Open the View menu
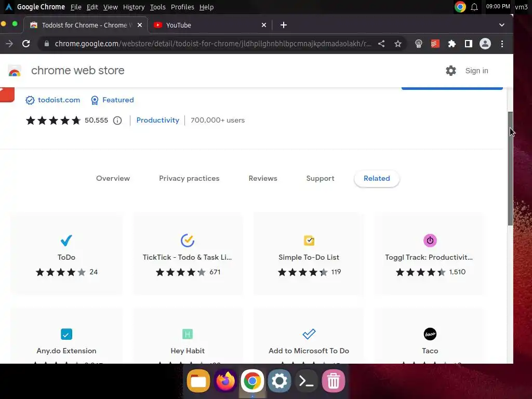 click(x=111, y=7)
